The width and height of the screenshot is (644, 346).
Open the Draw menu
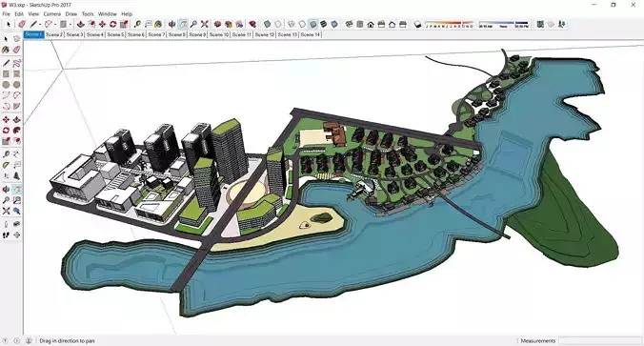click(x=71, y=14)
